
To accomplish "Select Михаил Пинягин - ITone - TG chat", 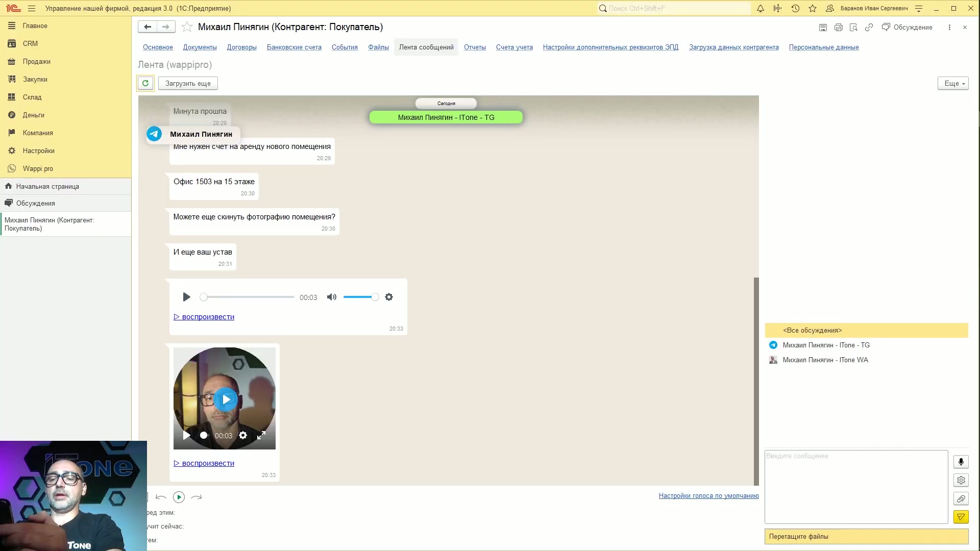I will 826,345.
